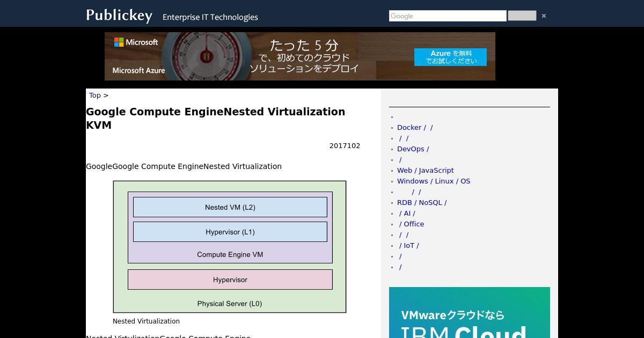
Task: Go to Top breadcrumb link
Action: coord(95,95)
